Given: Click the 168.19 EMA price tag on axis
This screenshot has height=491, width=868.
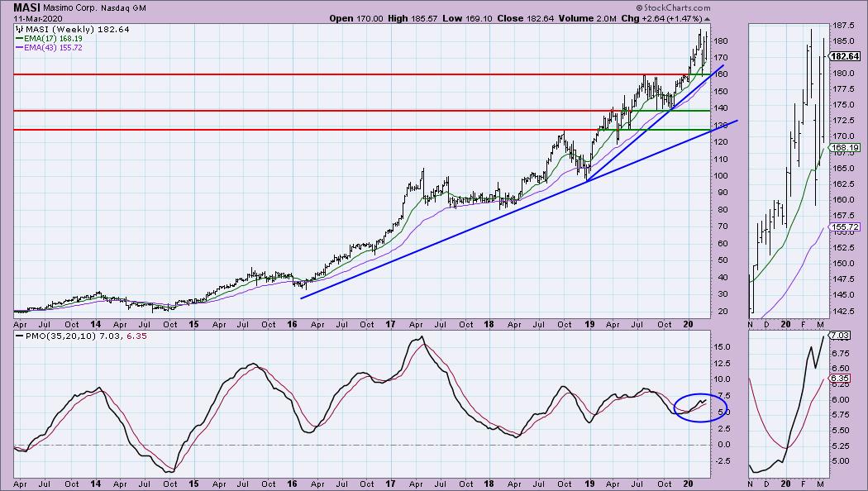Looking at the screenshot, I should [846, 148].
